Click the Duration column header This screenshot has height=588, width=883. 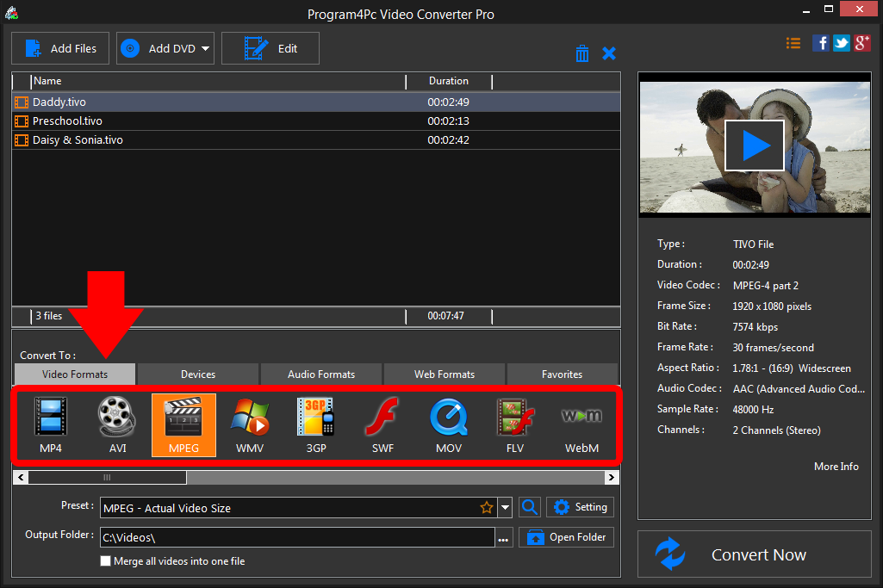449,82
